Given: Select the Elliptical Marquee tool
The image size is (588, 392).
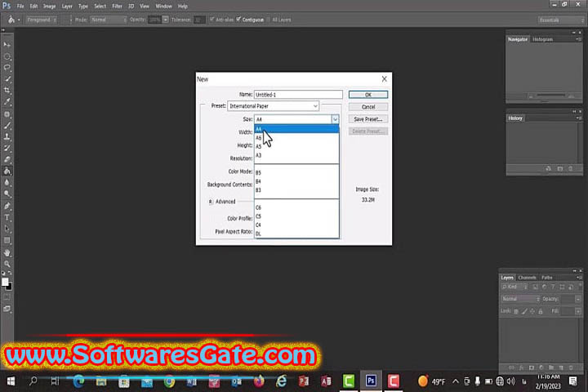Looking at the screenshot, I should 7,56.
